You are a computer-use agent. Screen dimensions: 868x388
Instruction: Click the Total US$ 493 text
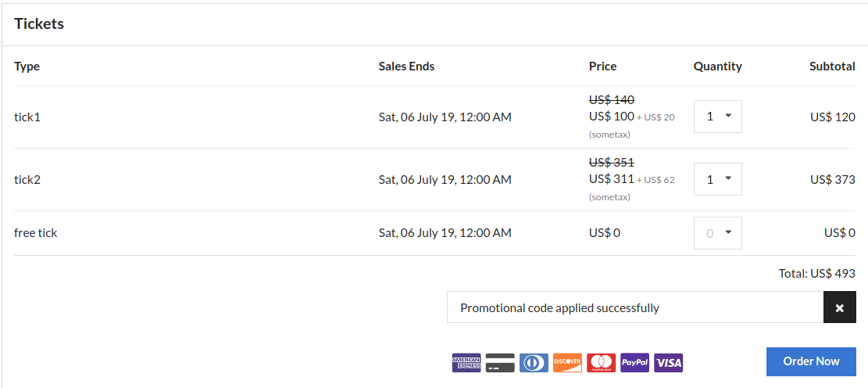[x=817, y=273]
